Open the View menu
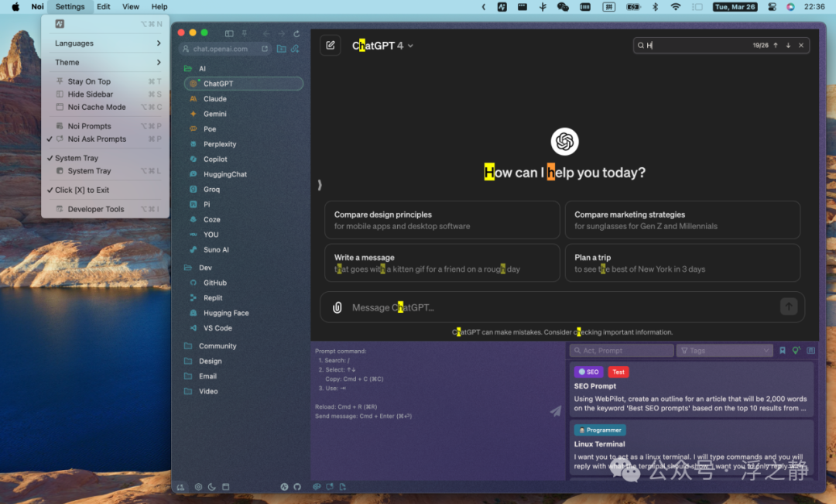The width and height of the screenshot is (836, 504). pyautogui.click(x=131, y=6)
